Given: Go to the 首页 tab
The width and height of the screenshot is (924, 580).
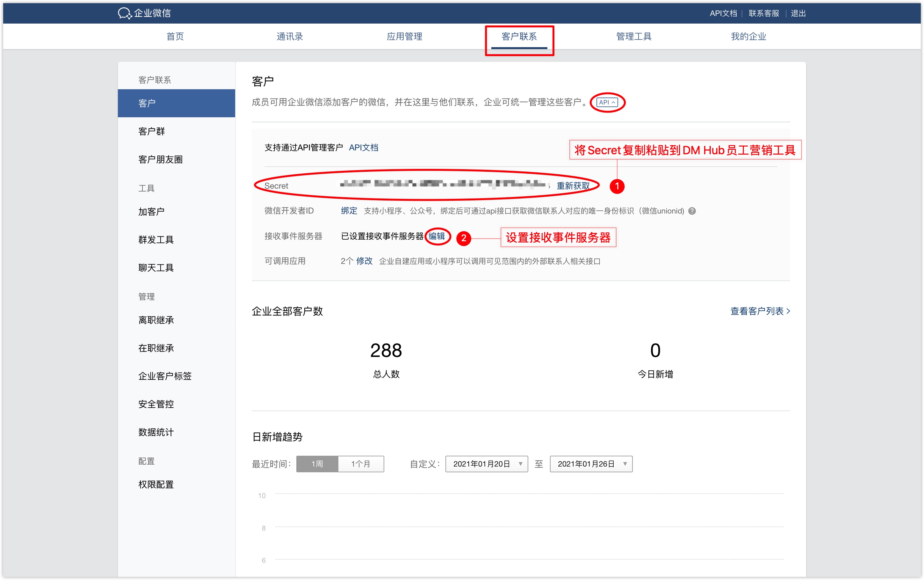Looking at the screenshot, I should click(175, 36).
